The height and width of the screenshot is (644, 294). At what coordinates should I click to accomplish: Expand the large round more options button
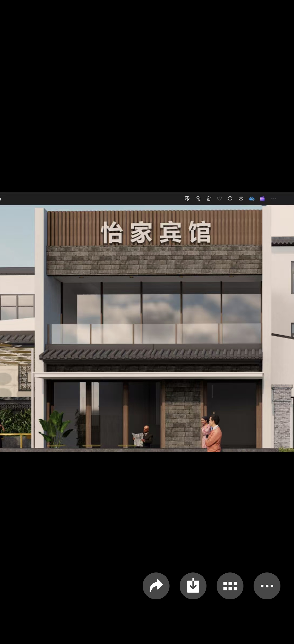(267, 586)
